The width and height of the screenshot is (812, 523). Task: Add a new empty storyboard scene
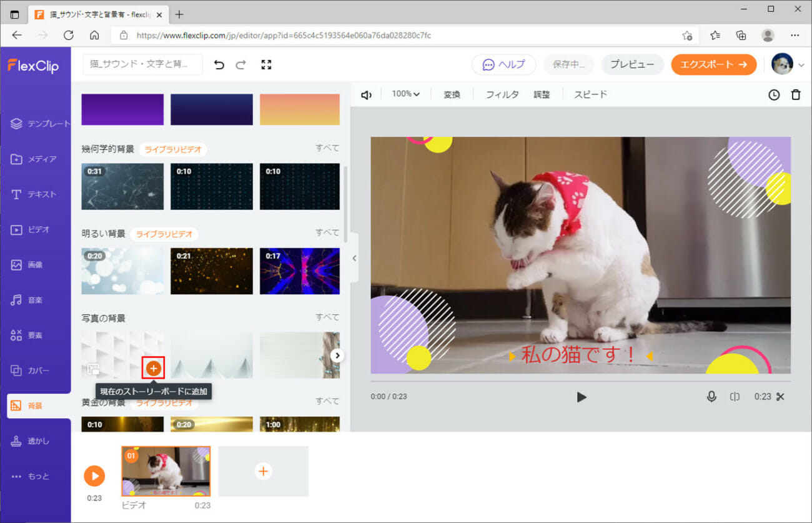tap(264, 471)
